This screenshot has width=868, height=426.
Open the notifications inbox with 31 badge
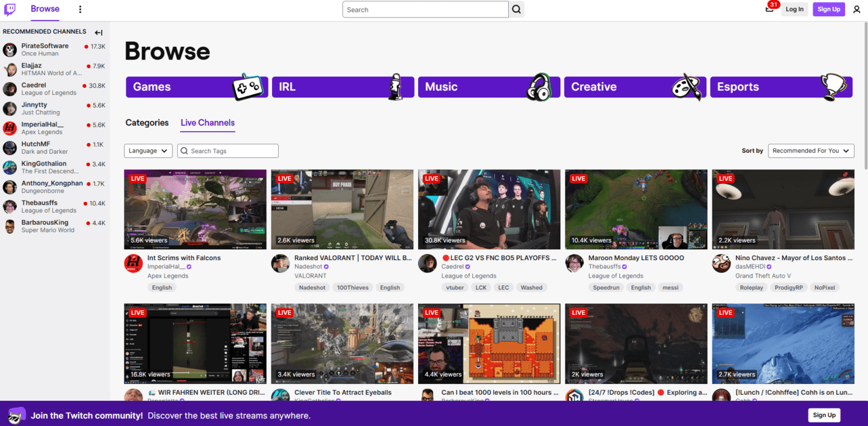click(x=769, y=9)
